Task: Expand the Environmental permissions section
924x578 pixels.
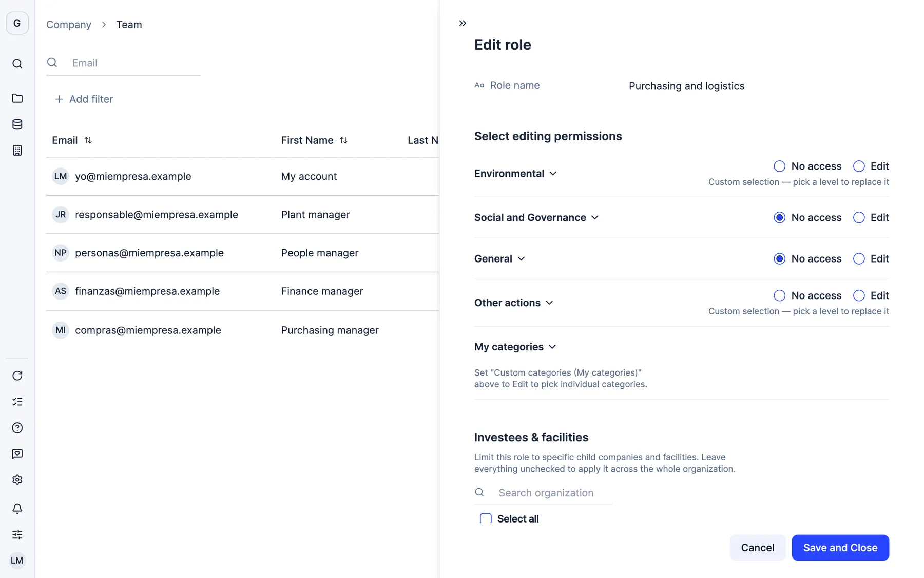Action: (515, 174)
